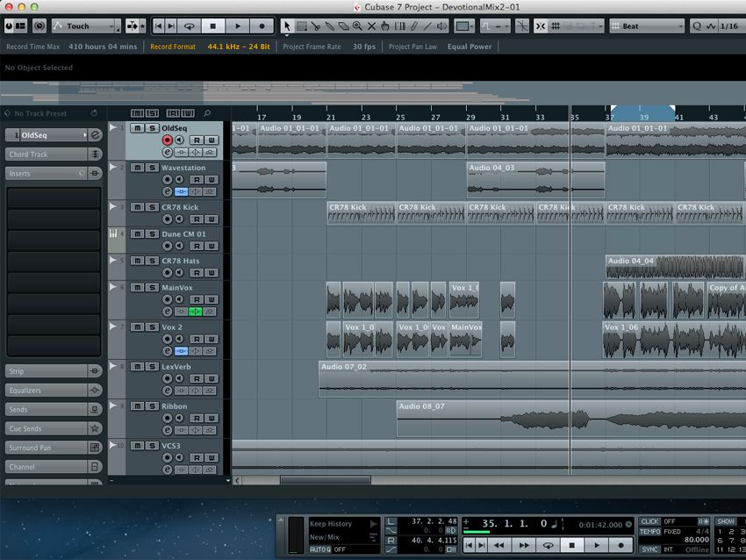Viewport: 746px width, 560px height.
Task: Activate the Zoom magnifier tool
Action: (x=357, y=25)
